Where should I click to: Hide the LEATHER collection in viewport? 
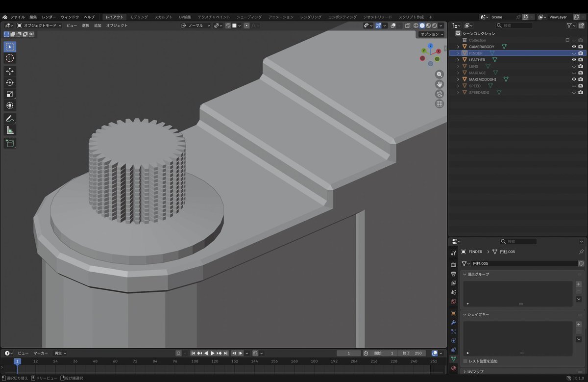574,59
